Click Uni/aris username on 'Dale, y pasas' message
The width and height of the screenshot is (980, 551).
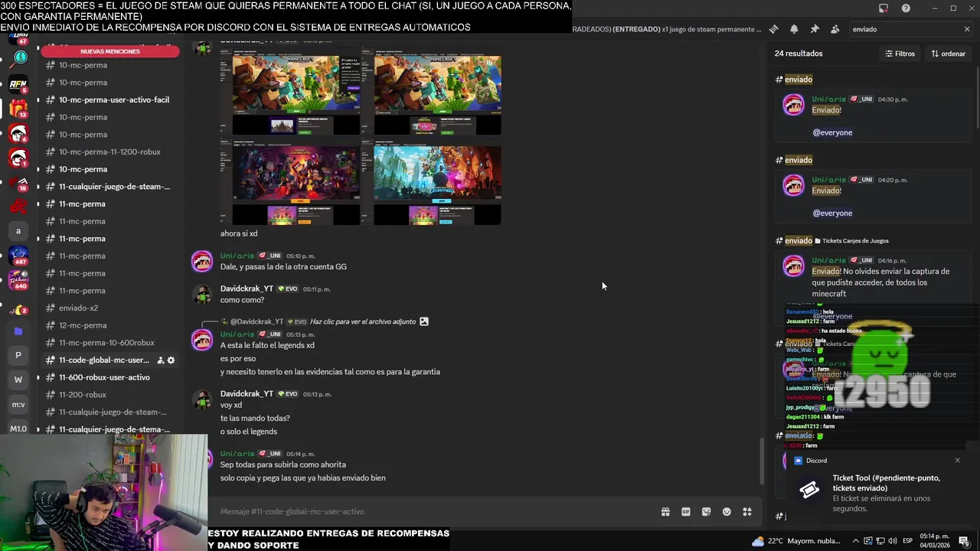click(237, 256)
